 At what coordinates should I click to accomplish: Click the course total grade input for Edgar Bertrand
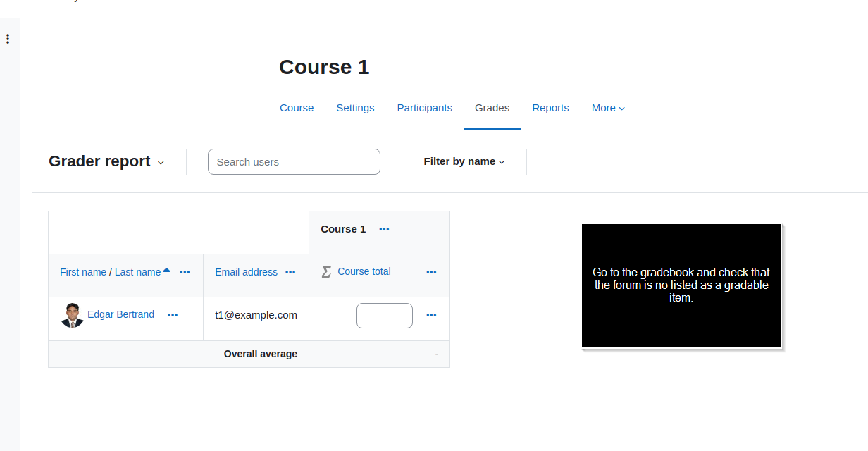tap(385, 316)
